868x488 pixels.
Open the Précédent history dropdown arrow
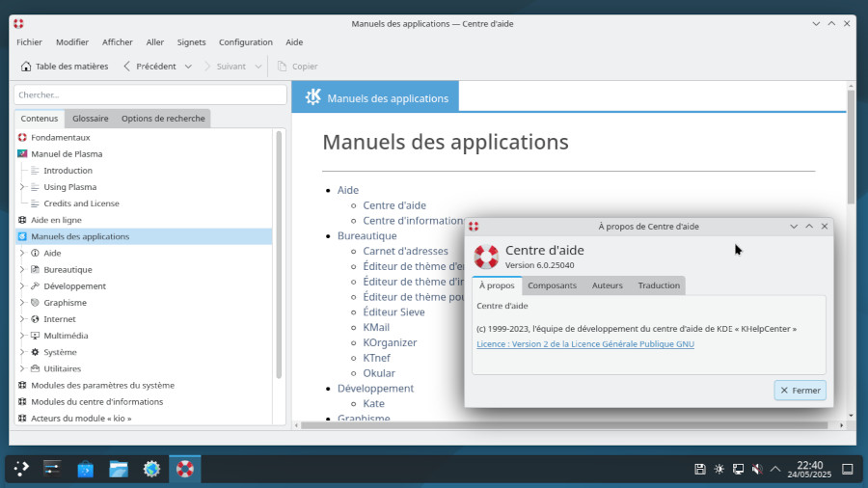click(188, 67)
